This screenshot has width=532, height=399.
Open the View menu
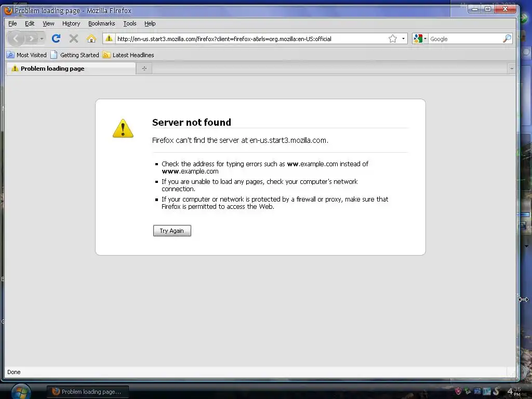[48, 23]
